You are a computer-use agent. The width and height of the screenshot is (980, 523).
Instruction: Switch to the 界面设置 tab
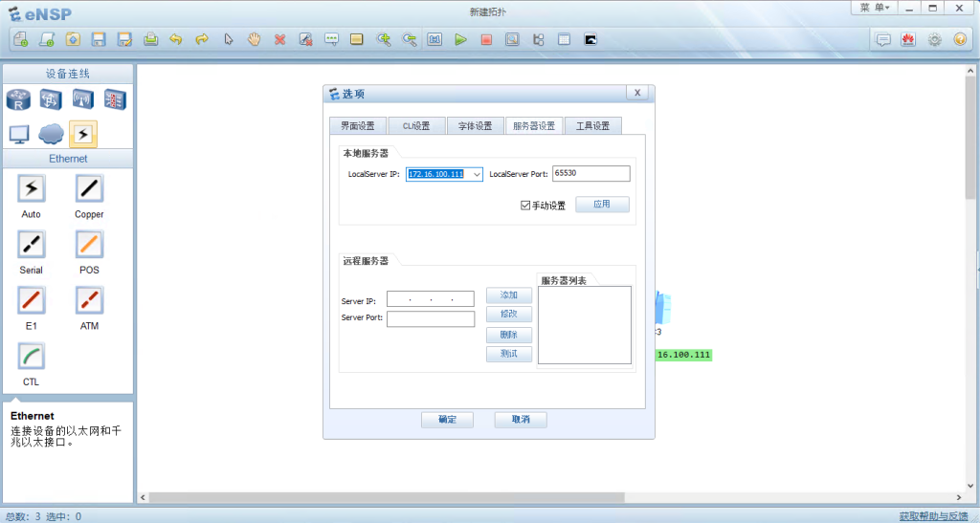tap(357, 126)
